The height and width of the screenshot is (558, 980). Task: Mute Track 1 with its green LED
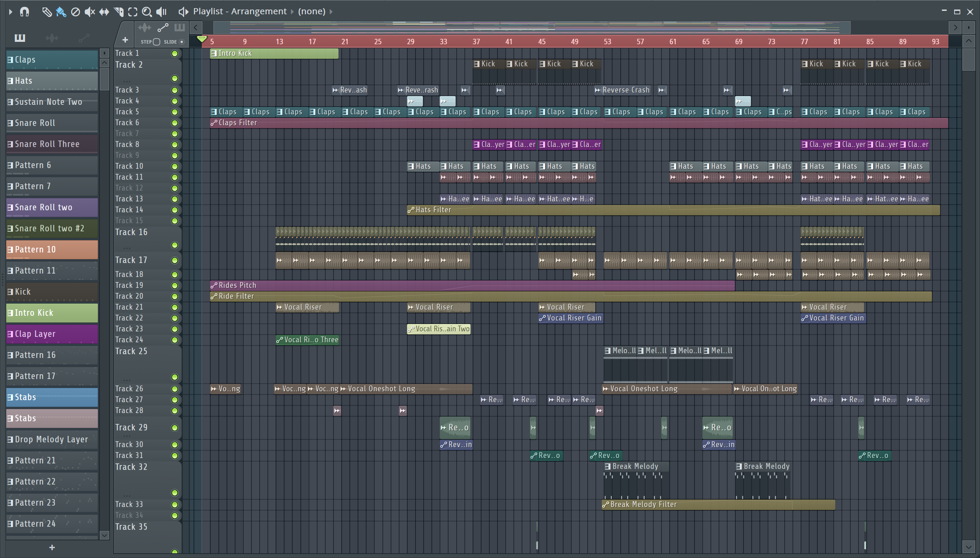pyautogui.click(x=175, y=54)
